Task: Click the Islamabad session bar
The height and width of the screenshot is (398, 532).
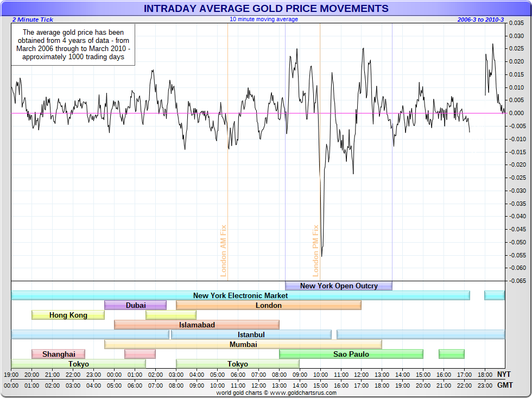Action: pos(197,325)
